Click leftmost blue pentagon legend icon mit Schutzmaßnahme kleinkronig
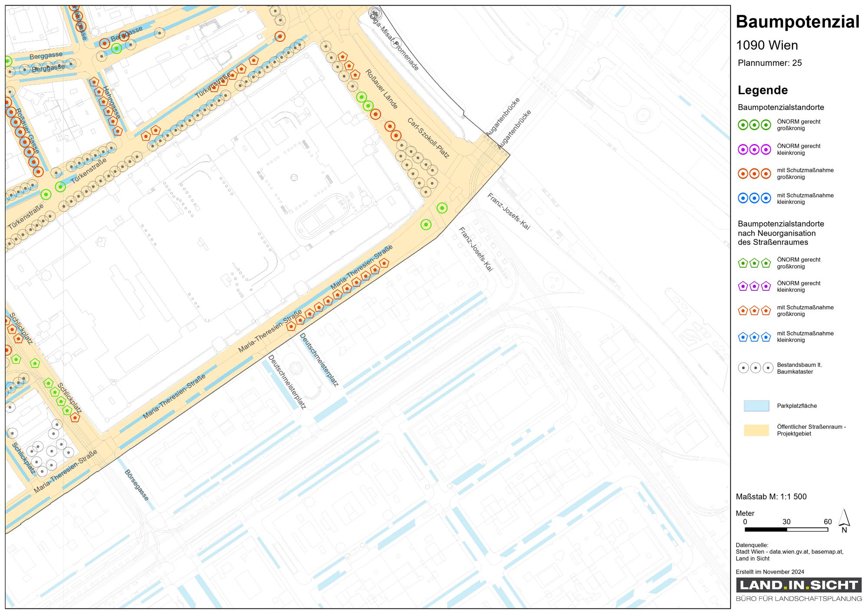This screenshot has width=868, height=614. [743, 337]
